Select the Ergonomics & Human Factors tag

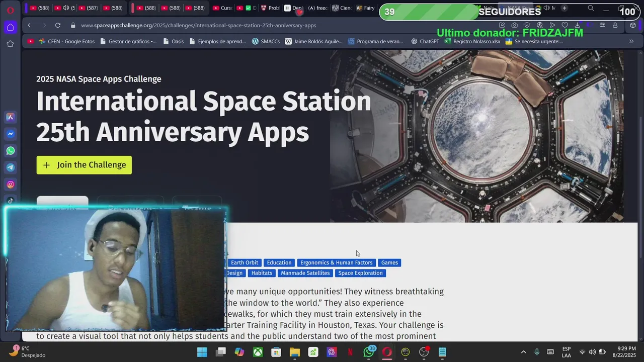pyautogui.click(x=336, y=262)
